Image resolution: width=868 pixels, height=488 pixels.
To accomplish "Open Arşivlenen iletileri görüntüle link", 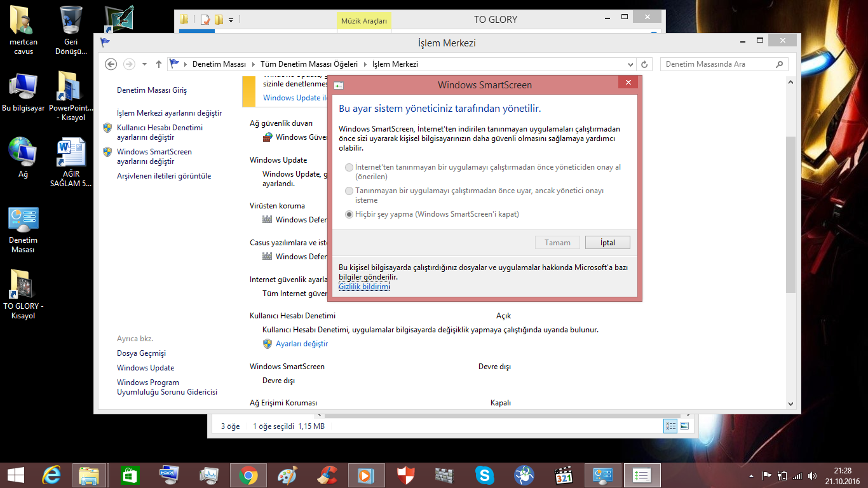I will [164, 176].
